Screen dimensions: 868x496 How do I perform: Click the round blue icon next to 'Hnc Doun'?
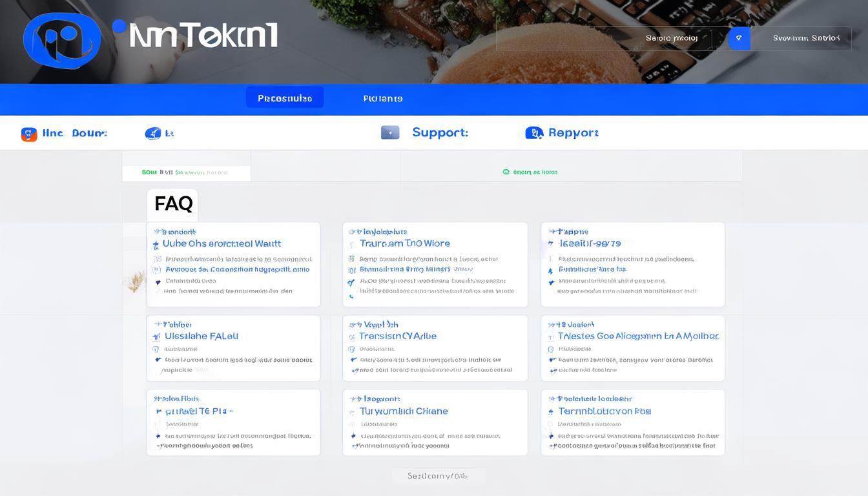click(x=152, y=134)
